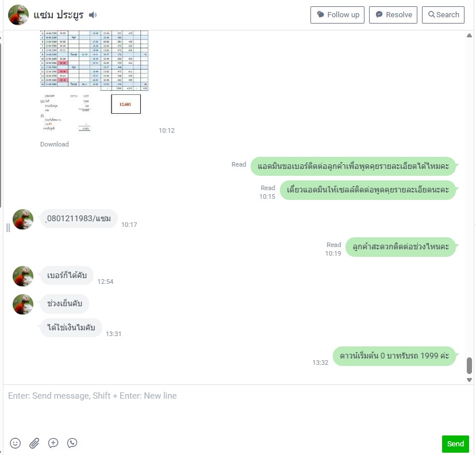The width and height of the screenshot is (476, 455).
Task: Click the checkmark icon in Resolve button
Action: (x=379, y=14)
